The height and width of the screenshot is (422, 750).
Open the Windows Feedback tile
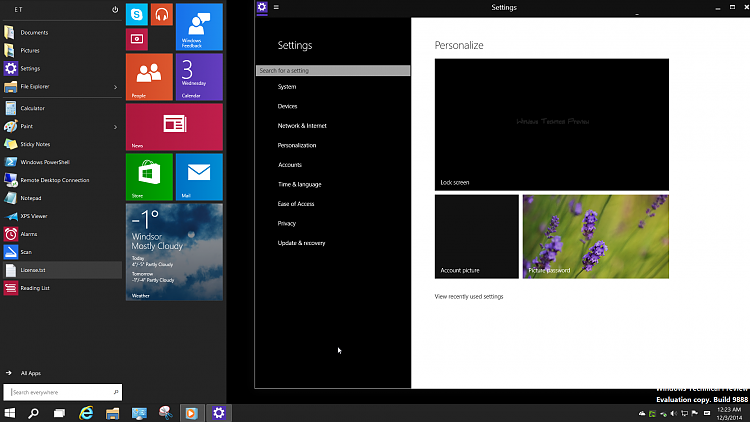199,27
